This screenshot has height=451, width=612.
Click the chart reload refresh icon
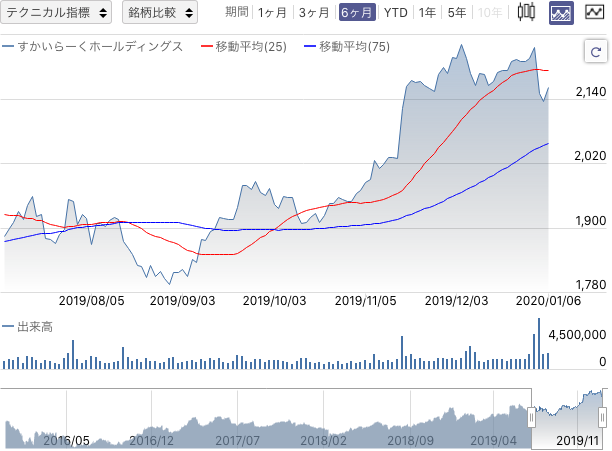(x=596, y=51)
